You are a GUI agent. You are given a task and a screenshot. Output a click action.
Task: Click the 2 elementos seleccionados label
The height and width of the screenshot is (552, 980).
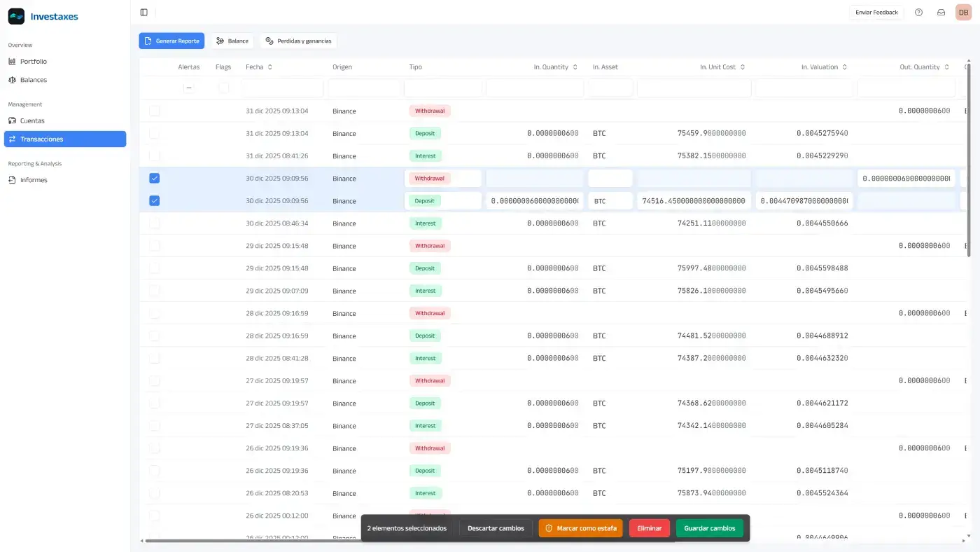click(x=407, y=528)
